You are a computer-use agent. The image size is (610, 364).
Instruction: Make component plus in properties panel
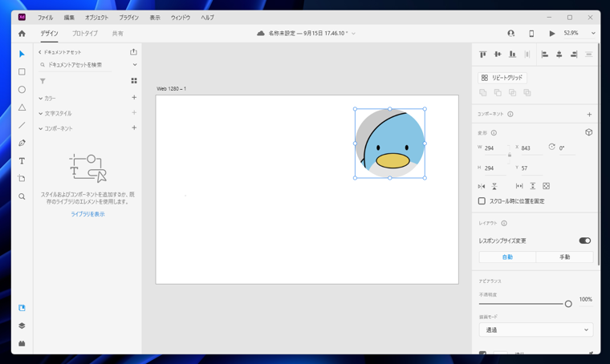point(589,114)
